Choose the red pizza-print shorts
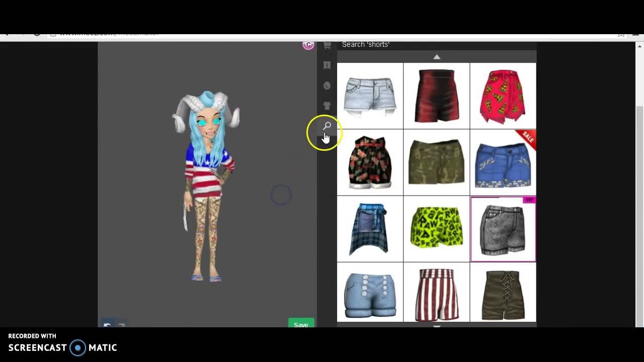This screenshot has height=362, width=644. (503, 96)
